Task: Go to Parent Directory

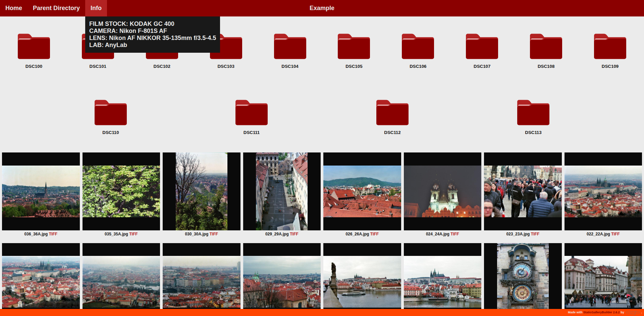Action: (56, 8)
